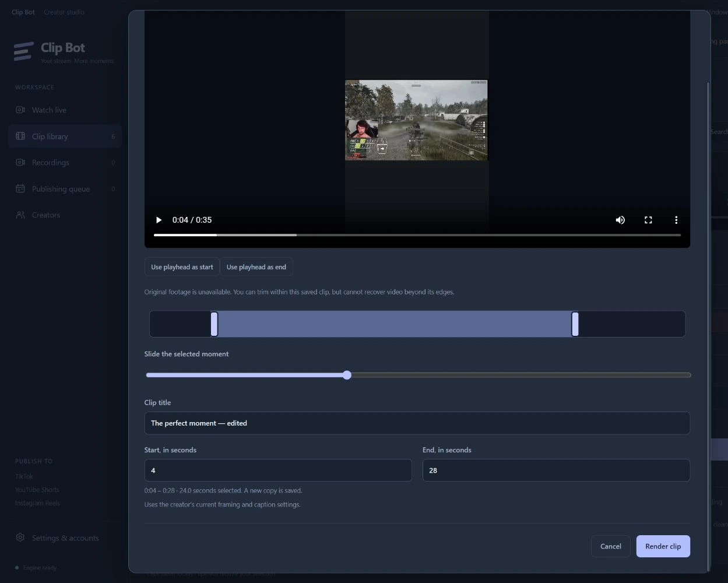Open Settings & accounts

65,538
